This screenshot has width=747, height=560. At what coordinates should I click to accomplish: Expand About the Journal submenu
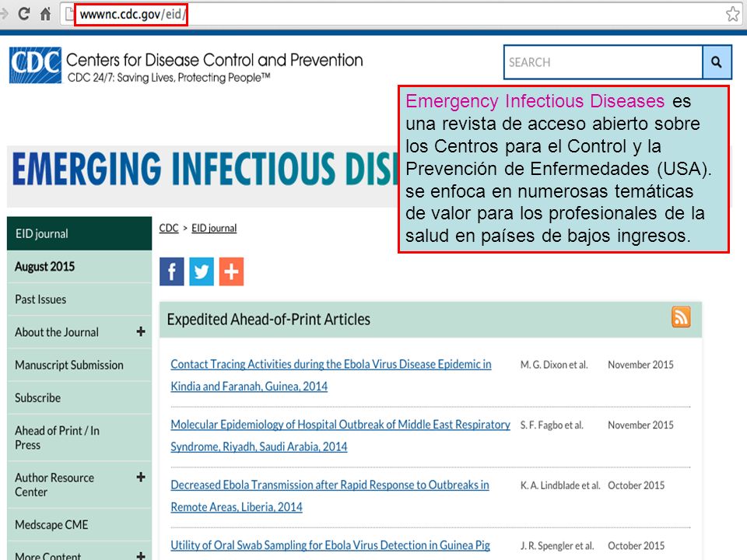pos(141,331)
